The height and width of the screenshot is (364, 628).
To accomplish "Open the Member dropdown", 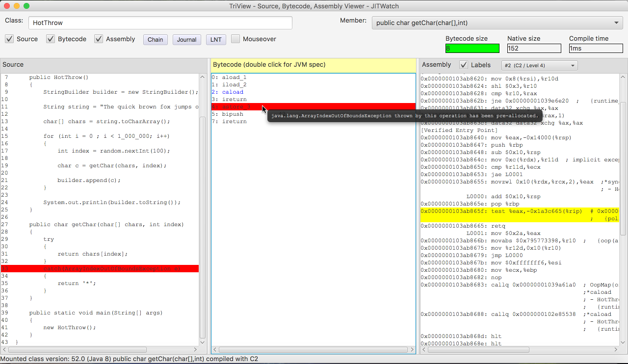I will coord(497,23).
